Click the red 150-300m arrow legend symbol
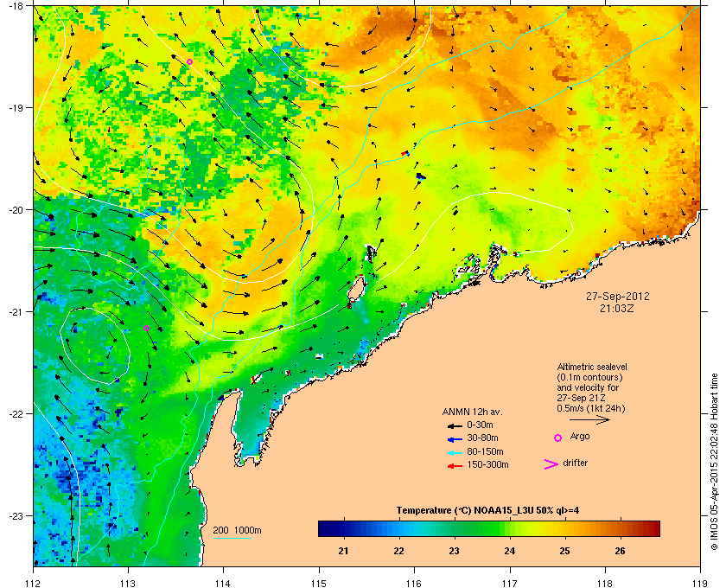The width and height of the screenshot is (726, 588). (x=455, y=466)
